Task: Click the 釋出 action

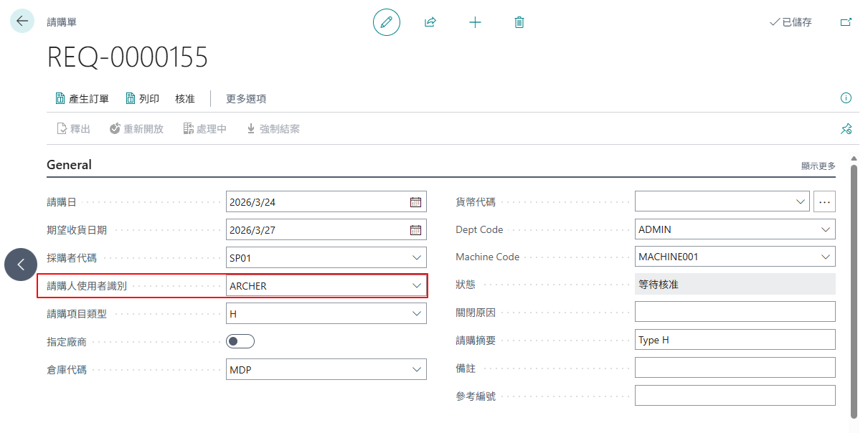Action: [73, 129]
